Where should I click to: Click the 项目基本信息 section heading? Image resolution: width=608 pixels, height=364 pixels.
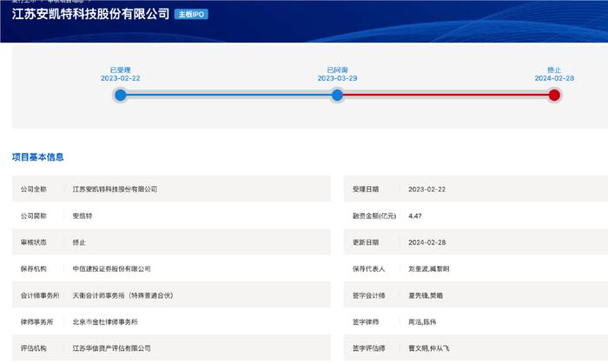37,157
